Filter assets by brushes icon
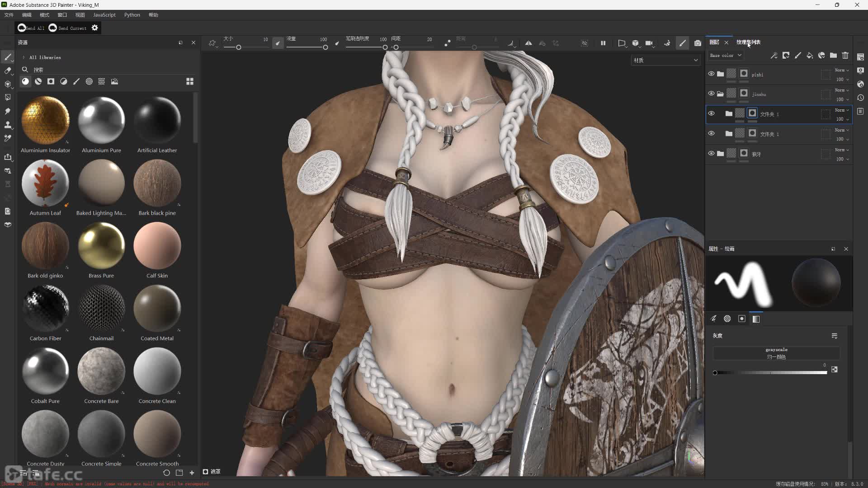This screenshot has height=488, width=868. point(76,81)
